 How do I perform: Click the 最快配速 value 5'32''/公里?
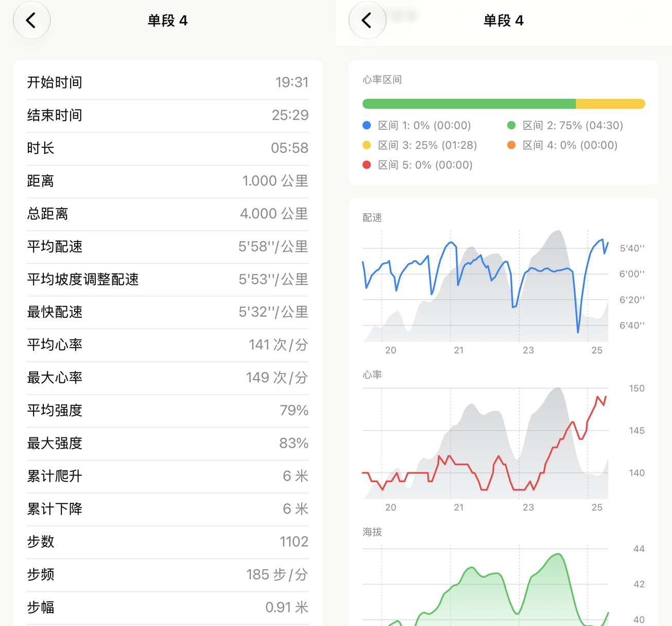click(273, 312)
